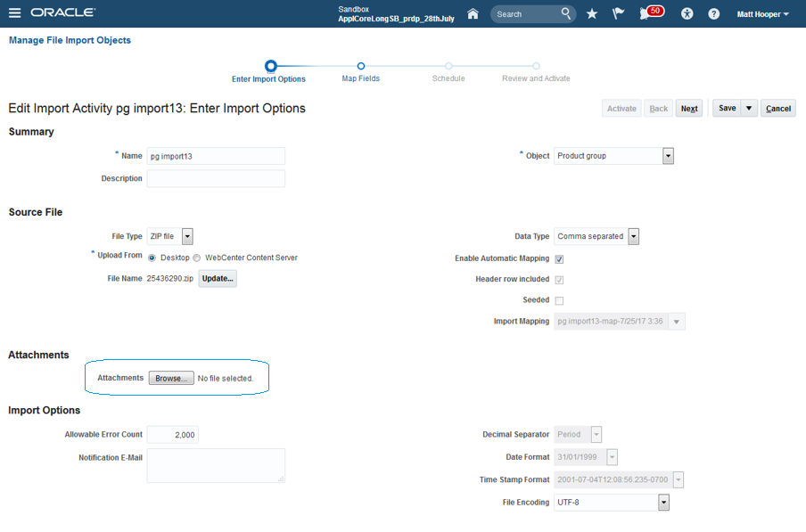Toggle Header row included checkbox

point(559,280)
